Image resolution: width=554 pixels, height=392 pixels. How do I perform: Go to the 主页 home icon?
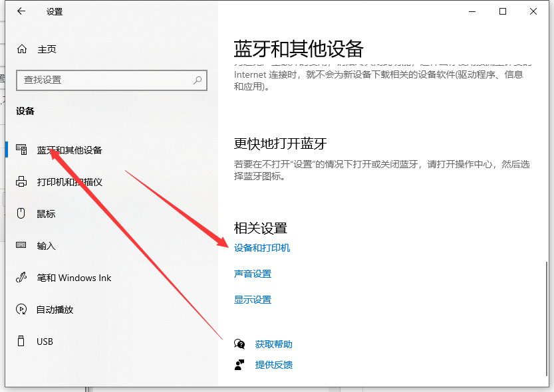[x=22, y=49]
